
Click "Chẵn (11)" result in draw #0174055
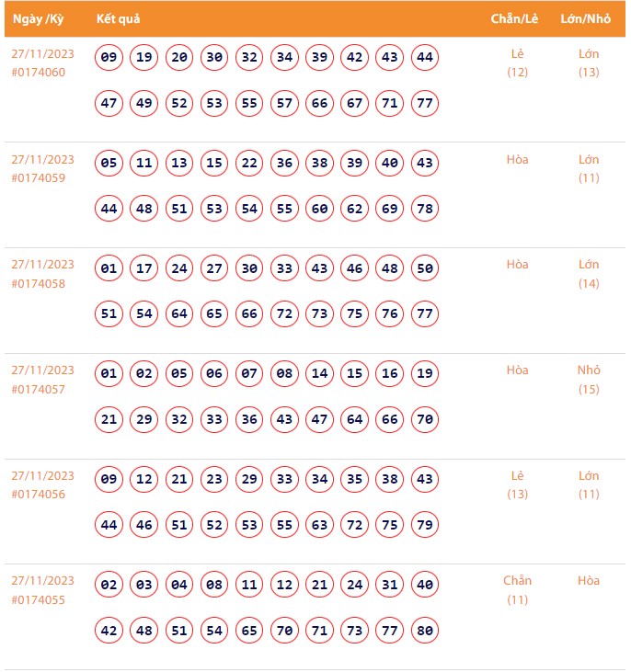coord(518,589)
